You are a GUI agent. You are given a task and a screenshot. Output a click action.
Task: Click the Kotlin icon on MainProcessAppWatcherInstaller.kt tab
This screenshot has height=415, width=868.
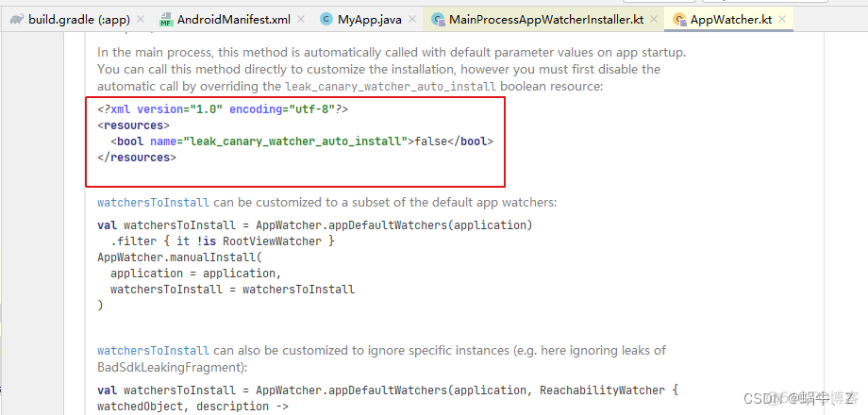pos(438,19)
